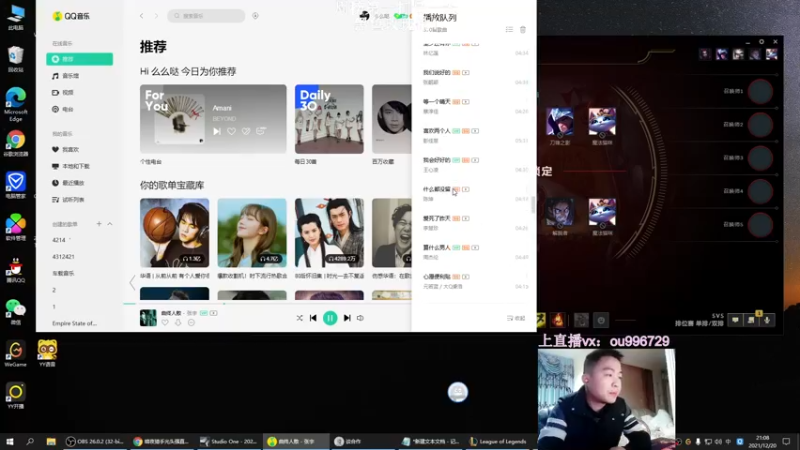Switch to OBS in taskbar

click(x=95, y=441)
